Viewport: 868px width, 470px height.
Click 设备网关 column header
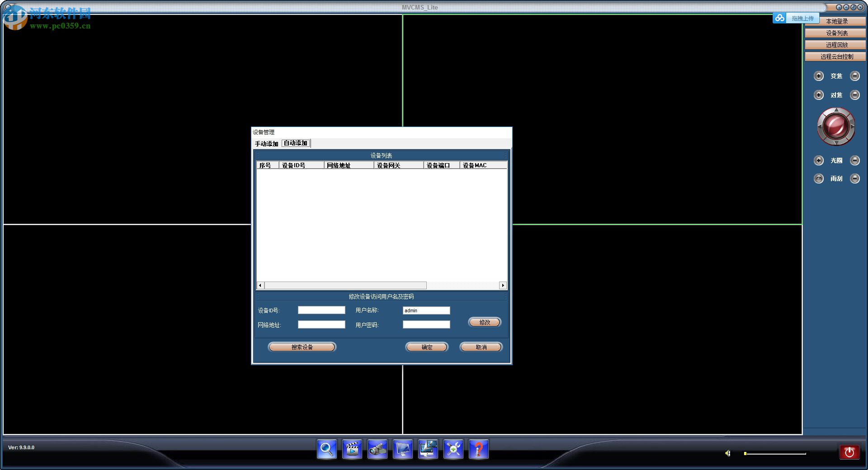pos(399,165)
